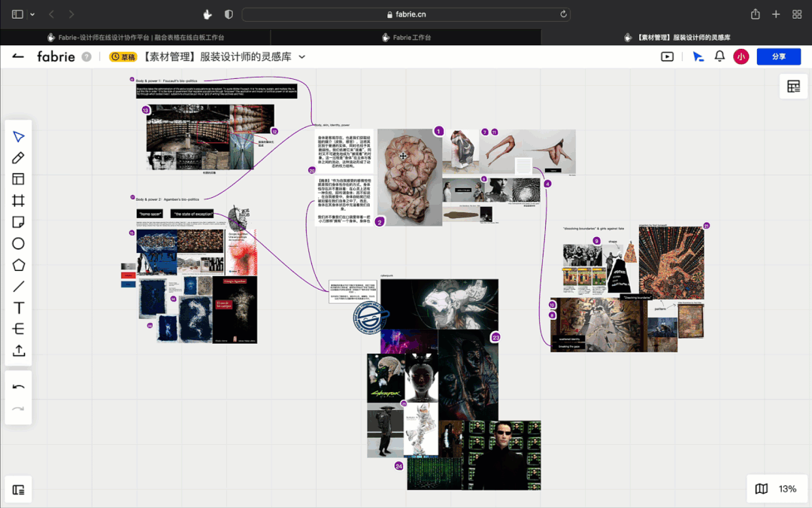Viewport: 812px width, 508px height.
Task: Open the minimap icon
Action: [761, 489]
